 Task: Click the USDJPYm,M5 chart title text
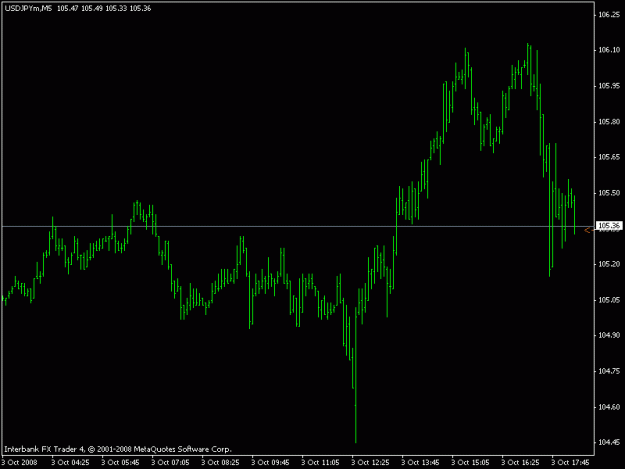pyautogui.click(x=28, y=8)
